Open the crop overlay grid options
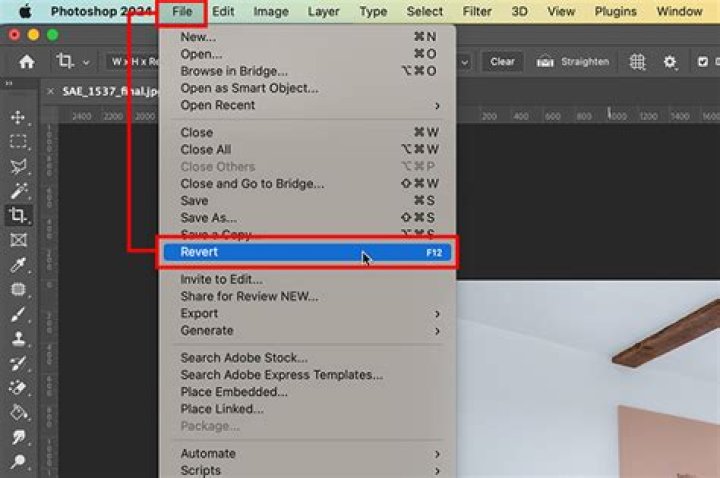The image size is (720, 478). pos(637,62)
